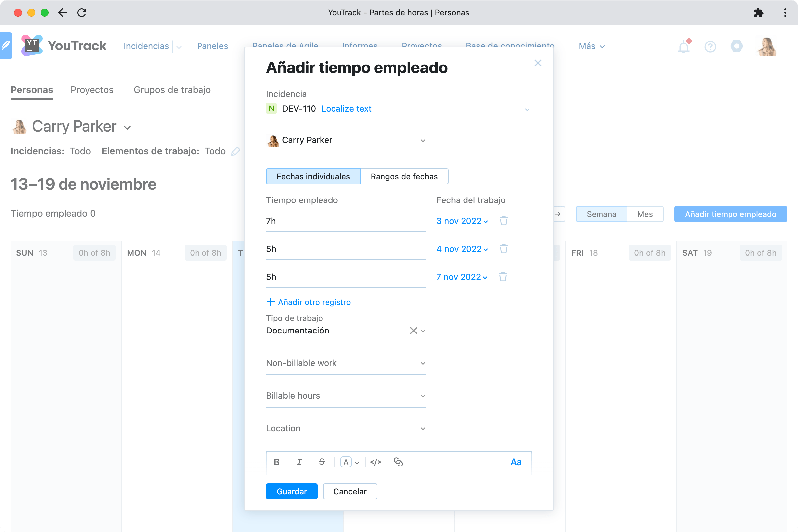Image resolution: width=798 pixels, height=532 pixels.
Task: Apply strikethrough formatting
Action: tap(321, 462)
